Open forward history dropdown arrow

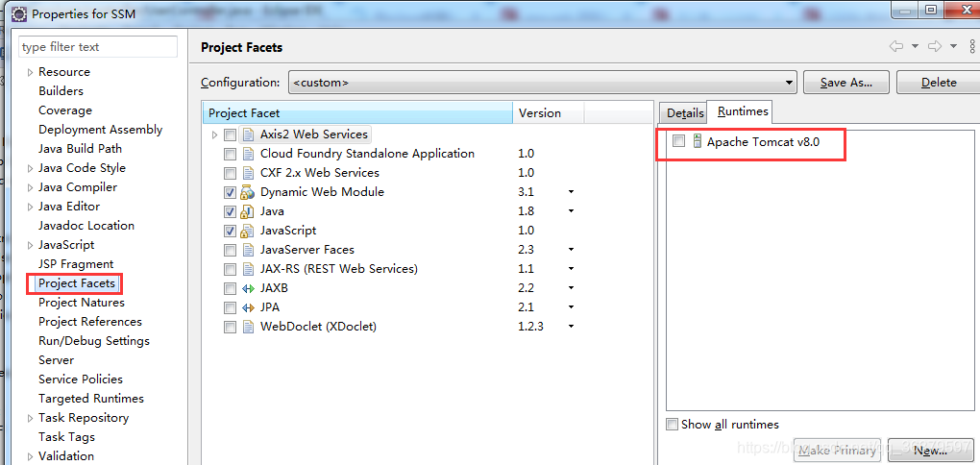953,46
